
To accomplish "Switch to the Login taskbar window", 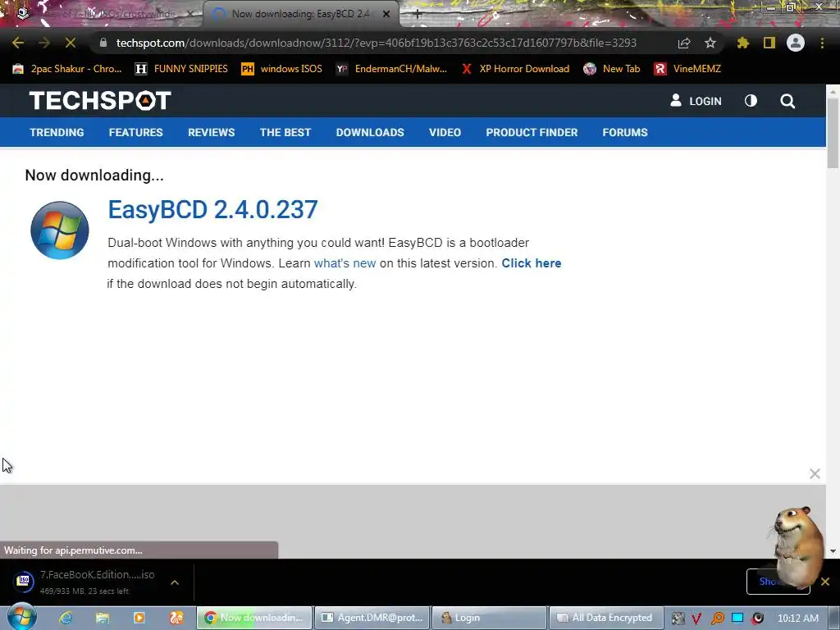I will 489,618.
